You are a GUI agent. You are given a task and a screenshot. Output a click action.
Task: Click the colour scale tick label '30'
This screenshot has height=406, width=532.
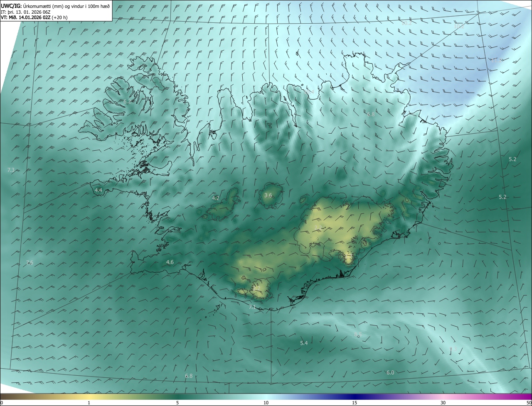coord(443,403)
